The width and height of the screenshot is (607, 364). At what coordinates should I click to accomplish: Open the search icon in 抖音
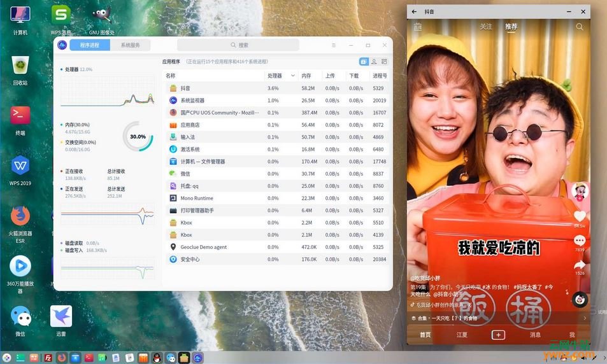click(x=579, y=27)
